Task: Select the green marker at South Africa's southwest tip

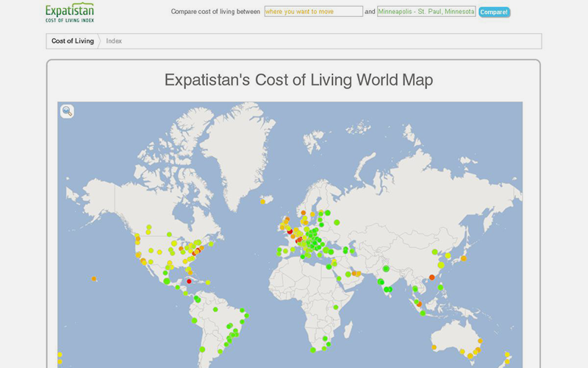Action: (312, 350)
